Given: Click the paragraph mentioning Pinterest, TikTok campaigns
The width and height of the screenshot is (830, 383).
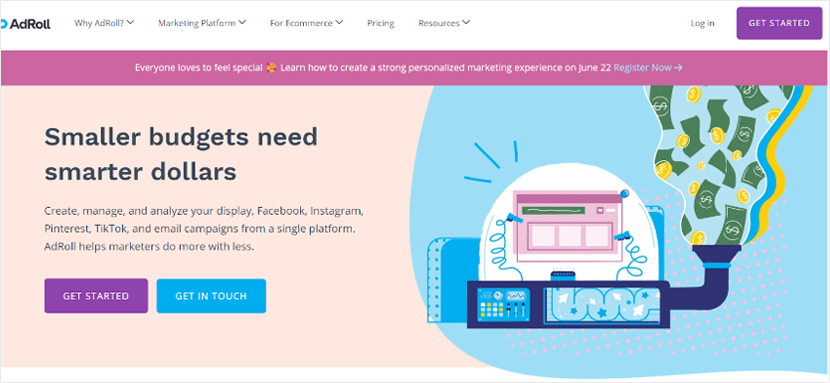Looking at the screenshot, I should (x=204, y=229).
